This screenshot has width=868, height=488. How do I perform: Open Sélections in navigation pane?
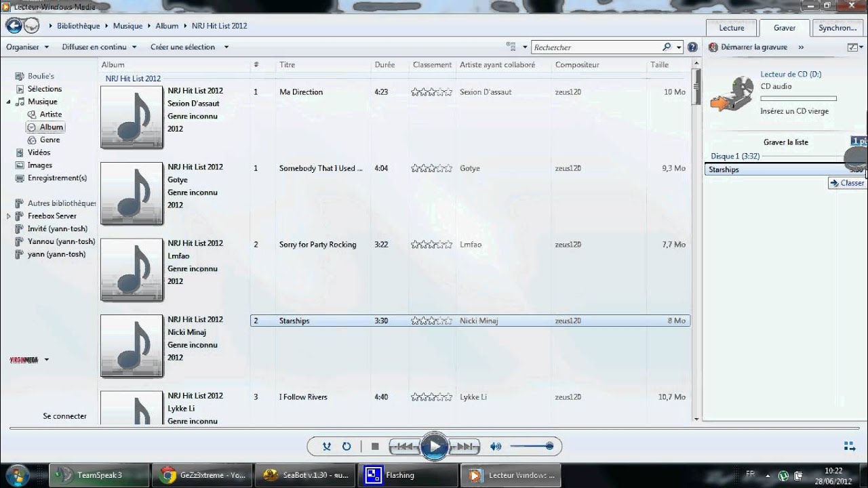(x=44, y=89)
